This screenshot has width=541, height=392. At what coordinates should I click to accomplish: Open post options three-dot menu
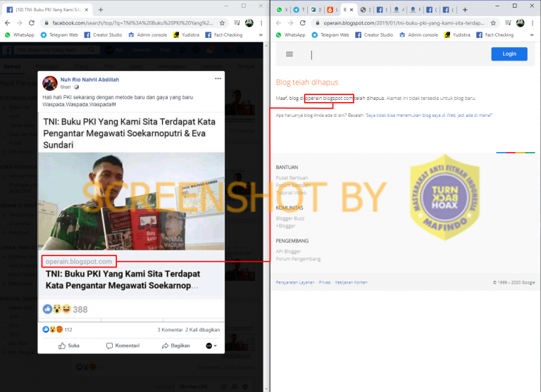218,79
